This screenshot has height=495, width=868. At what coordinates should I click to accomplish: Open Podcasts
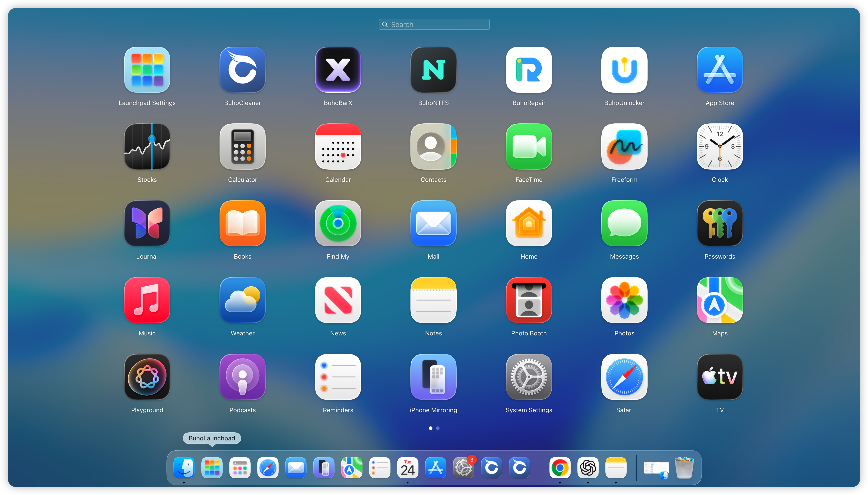click(242, 377)
